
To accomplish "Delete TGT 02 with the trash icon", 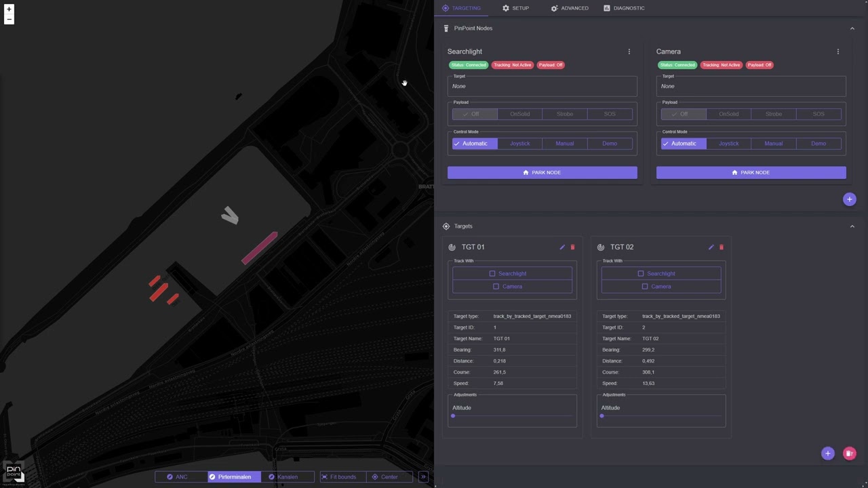I will 722,247.
